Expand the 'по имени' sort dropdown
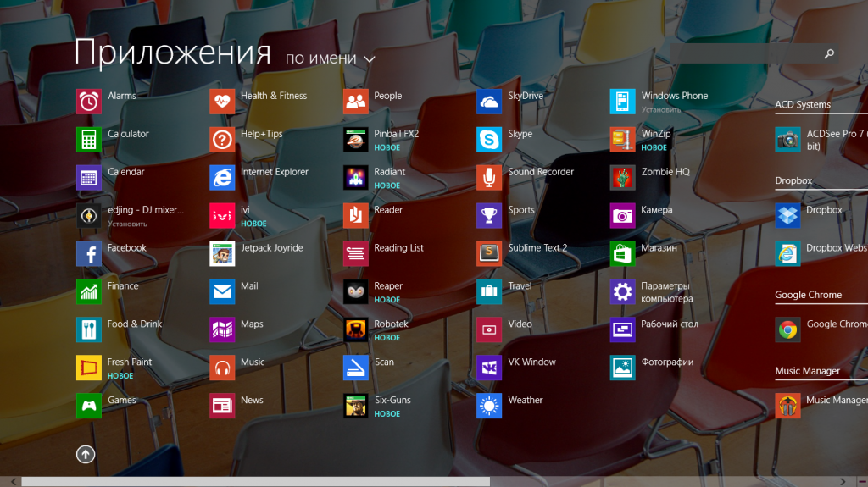Image resolution: width=868 pixels, height=487 pixels. click(x=330, y=58)
